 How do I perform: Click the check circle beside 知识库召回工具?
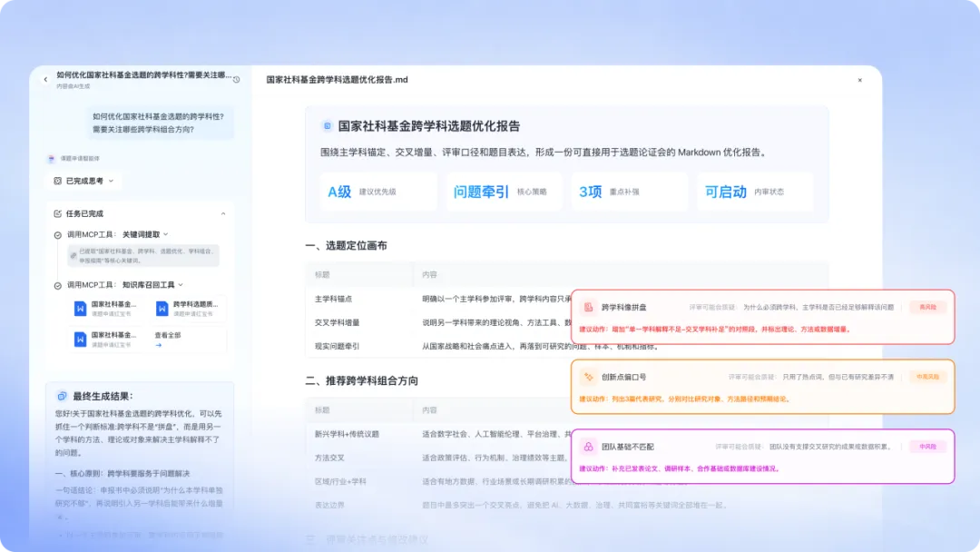(57, 285)
